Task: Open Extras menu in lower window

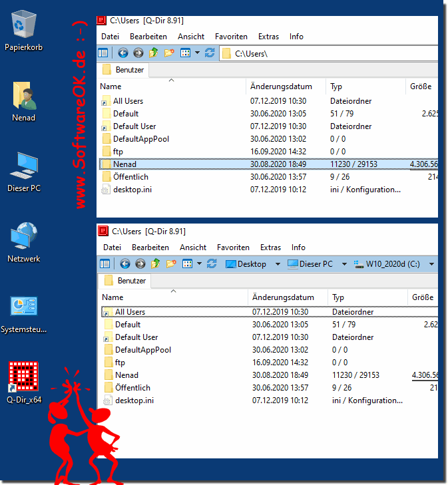Action: [270, 247]
